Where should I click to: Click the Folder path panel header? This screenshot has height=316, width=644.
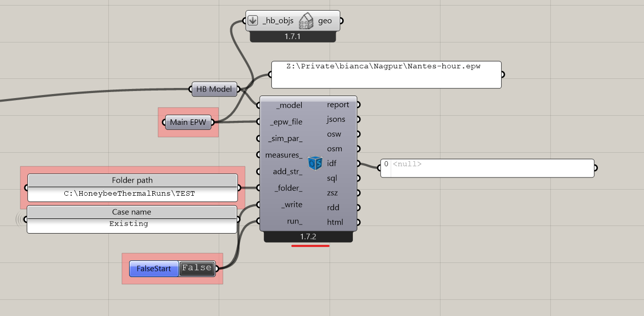132,180
